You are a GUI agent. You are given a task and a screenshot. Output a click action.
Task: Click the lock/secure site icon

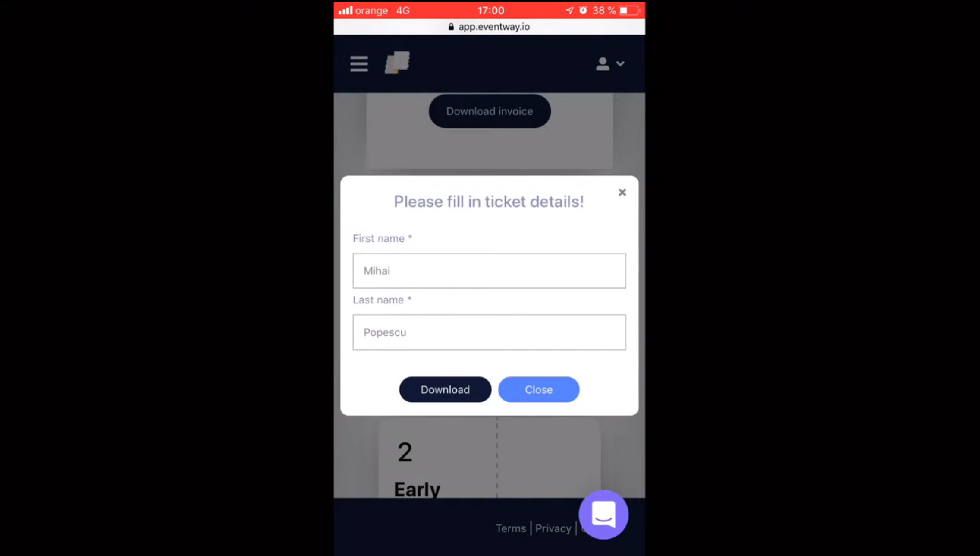(x=451, y=27)
